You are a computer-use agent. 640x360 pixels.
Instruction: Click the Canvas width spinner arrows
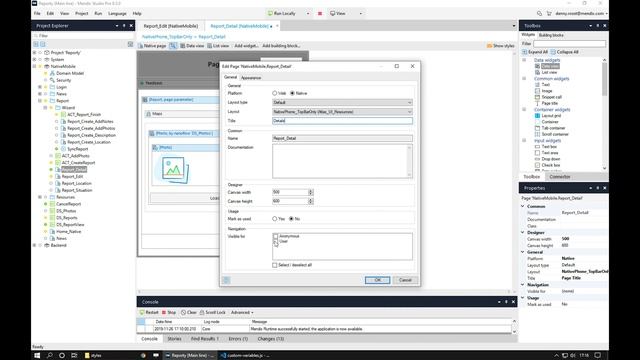[x=311, y=192]
